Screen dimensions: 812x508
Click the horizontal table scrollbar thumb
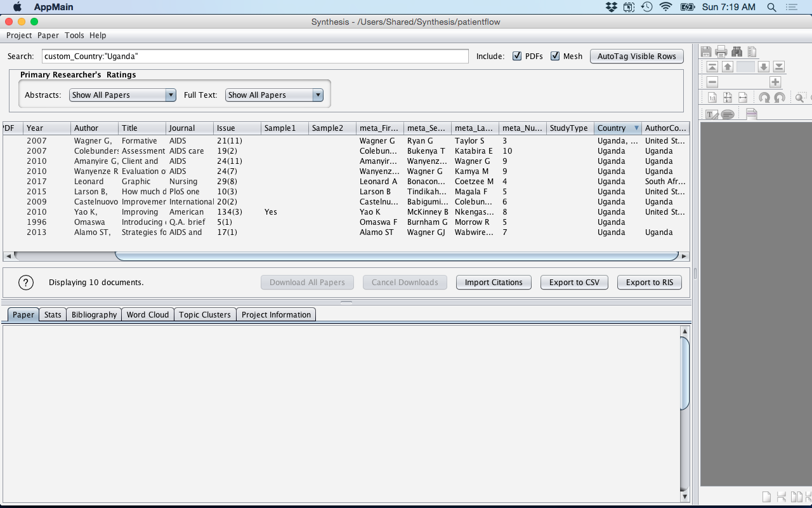(x=396, y=256)
